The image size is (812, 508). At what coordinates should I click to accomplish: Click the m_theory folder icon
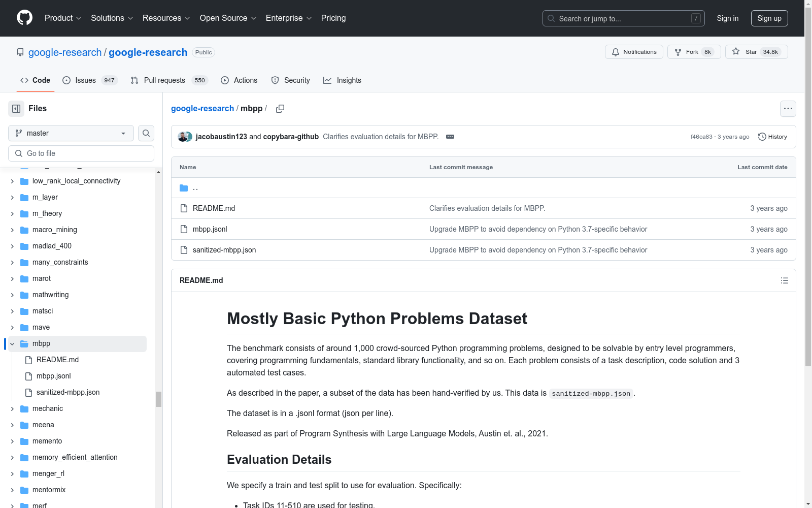click(x=24, y=213)
